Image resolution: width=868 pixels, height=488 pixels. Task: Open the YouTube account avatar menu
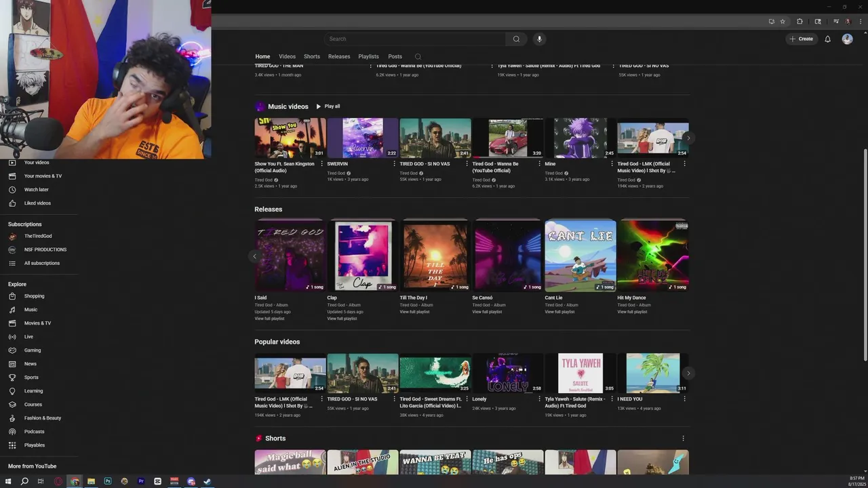point(847,39)
